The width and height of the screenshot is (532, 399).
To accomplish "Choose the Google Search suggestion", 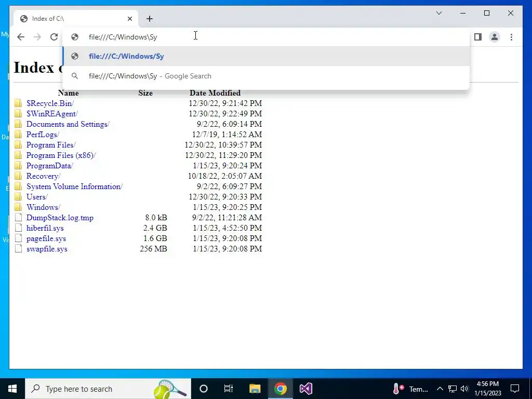I will click(x=266, y=76).
